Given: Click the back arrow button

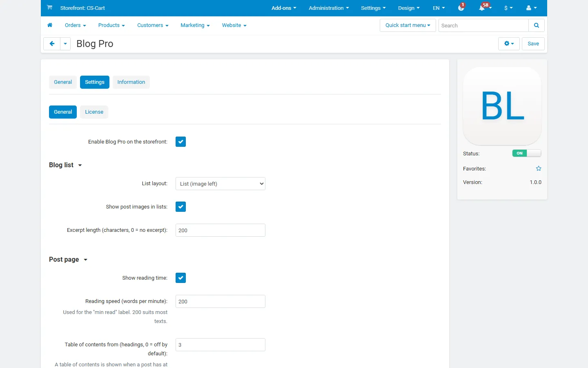Looking at the screenshot, I should (x=52, y=44).
